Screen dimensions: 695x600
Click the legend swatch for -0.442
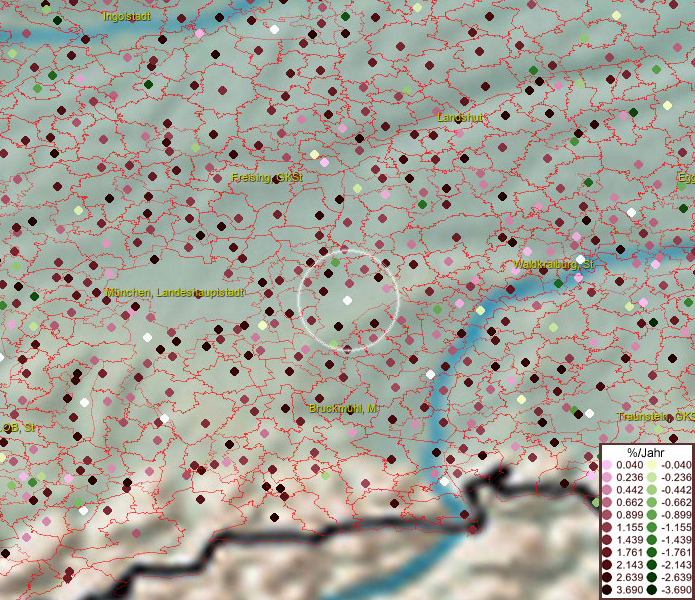(652, 490)
